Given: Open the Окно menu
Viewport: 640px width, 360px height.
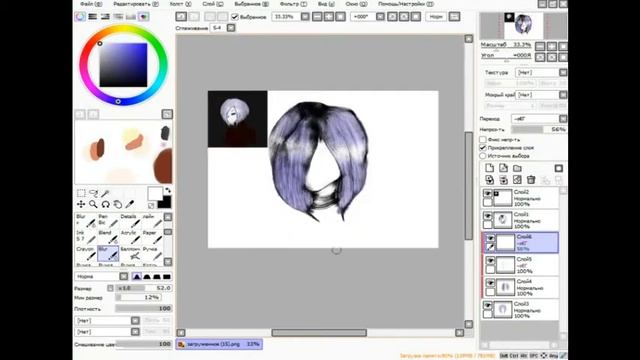Looking at the screenshot, I should [356, 4].
